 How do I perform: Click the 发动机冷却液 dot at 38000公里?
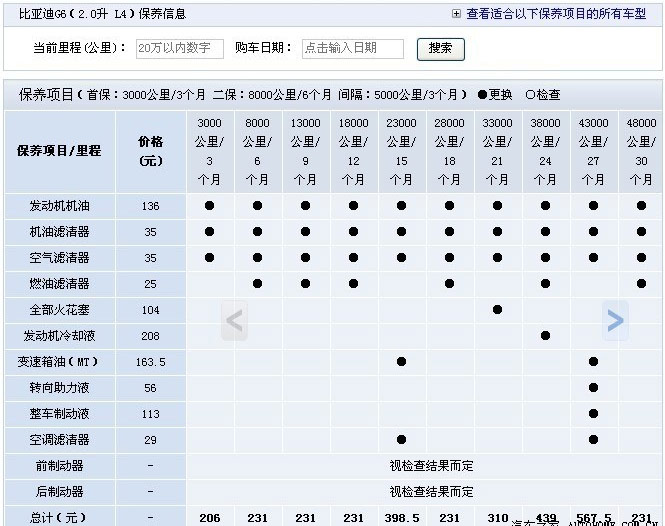point(545,336)
